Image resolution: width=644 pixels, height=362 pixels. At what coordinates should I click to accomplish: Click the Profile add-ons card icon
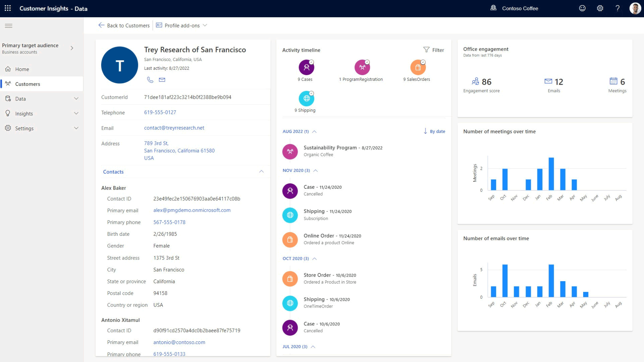tap(159, 25)
